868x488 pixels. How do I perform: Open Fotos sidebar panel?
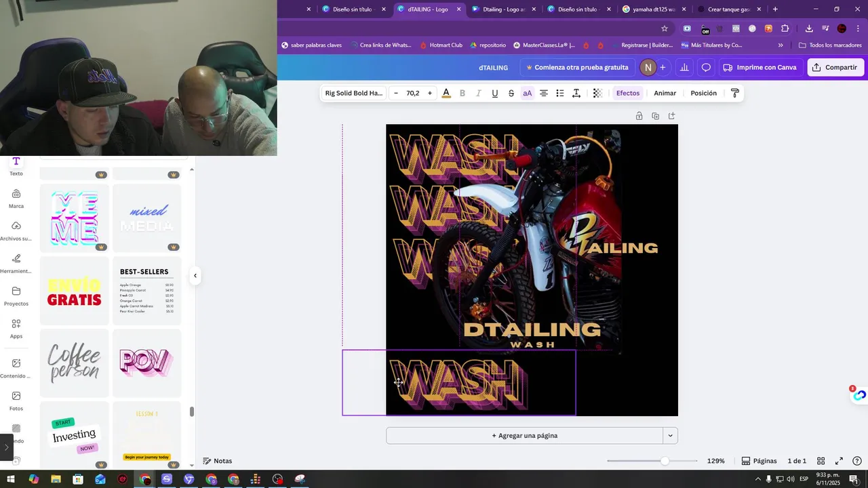tap(16, 401)
